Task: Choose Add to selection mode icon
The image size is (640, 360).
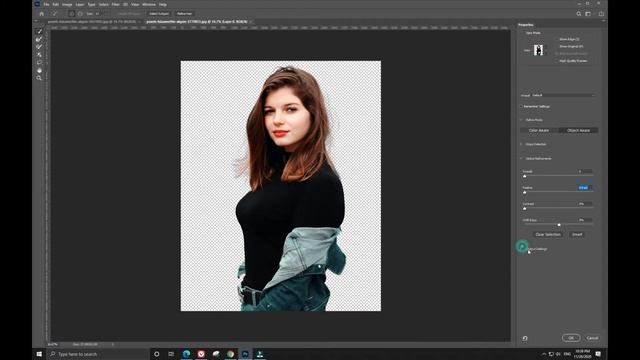Action: (71, 13)
